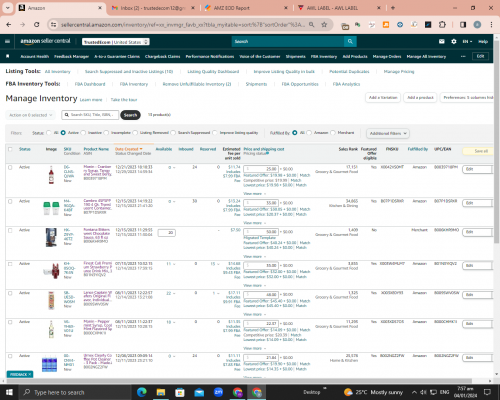This screenshot has height=400, width=500.
Task: Click the bookmark flag icon in the favorites bar
Action: click(8, 56)
